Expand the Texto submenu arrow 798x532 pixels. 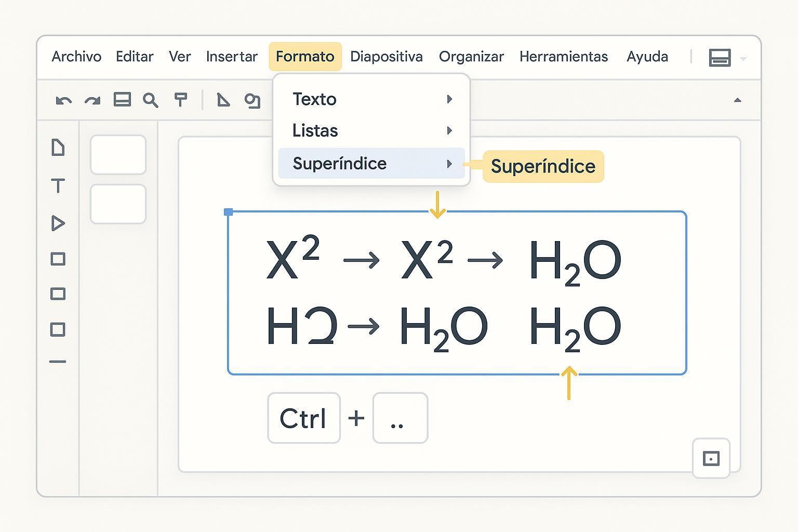pos(449,99)
